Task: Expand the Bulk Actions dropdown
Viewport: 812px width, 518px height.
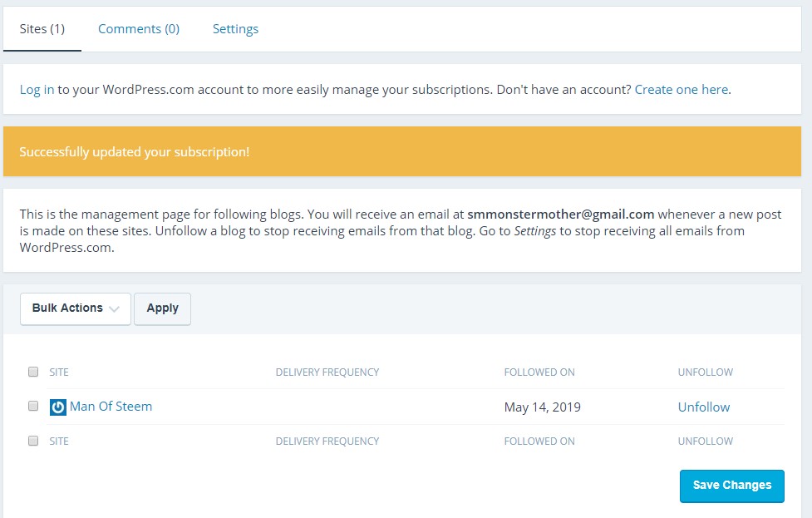Action: click(75, 308)
